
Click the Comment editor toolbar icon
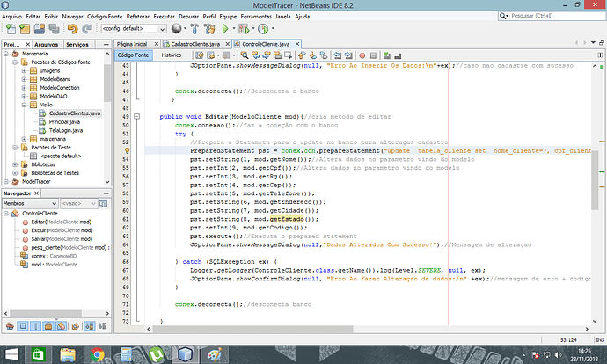coord(387,55)
